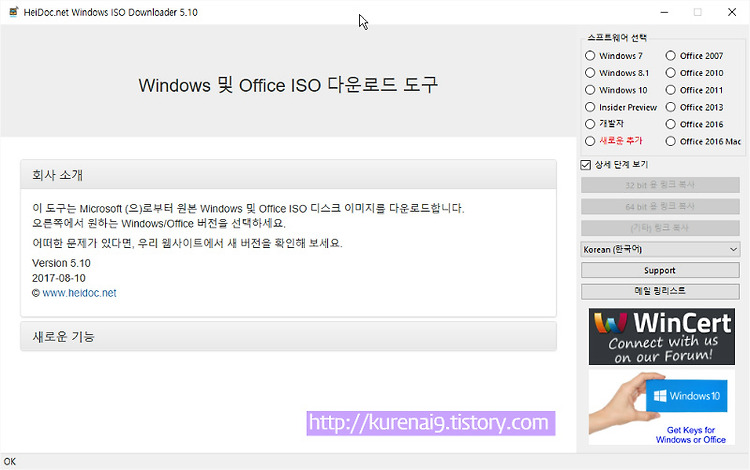Image resolution: width=750 pixels, height=470 pixels.
Task: Open the WinCert forum banner
Action: point(662,337)
